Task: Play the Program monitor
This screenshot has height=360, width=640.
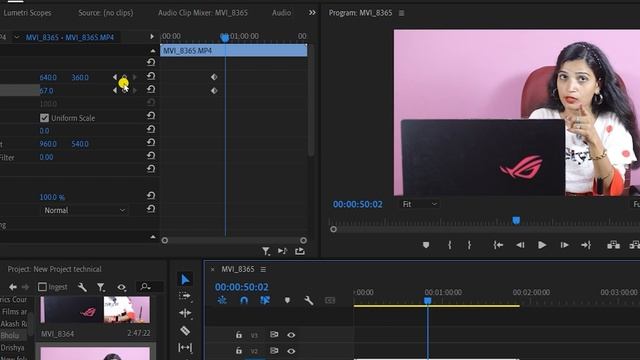Action: [542, 245]
